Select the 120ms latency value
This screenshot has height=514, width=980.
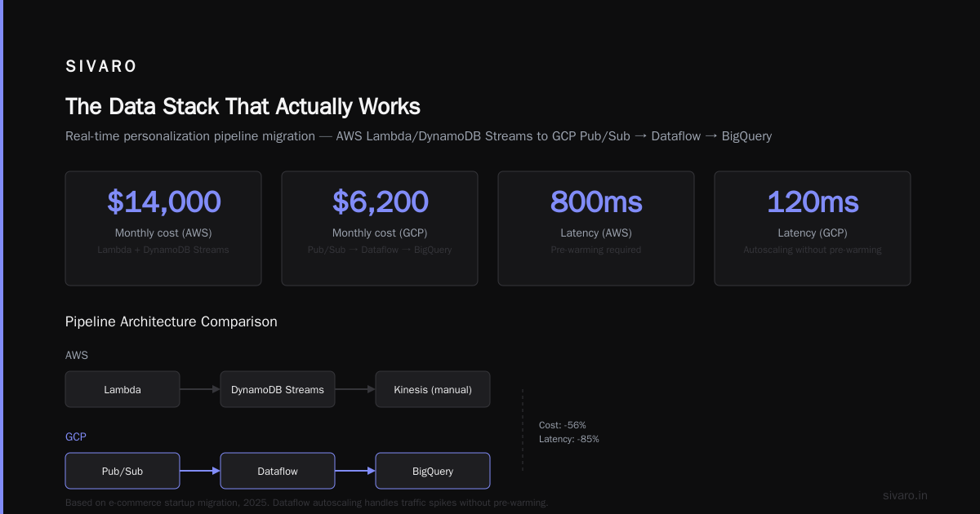tap(813, 202)
